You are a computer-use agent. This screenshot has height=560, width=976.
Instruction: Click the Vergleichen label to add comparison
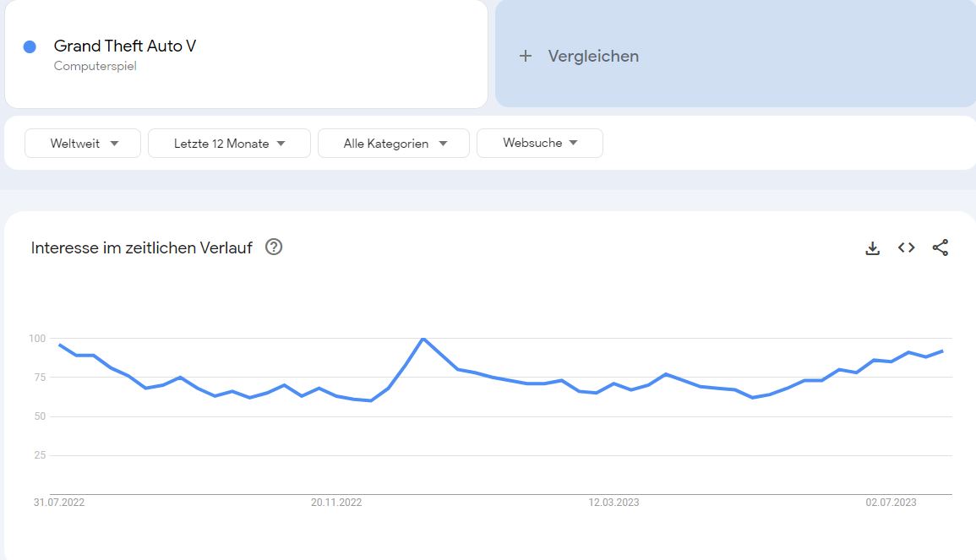coord(593,56)
